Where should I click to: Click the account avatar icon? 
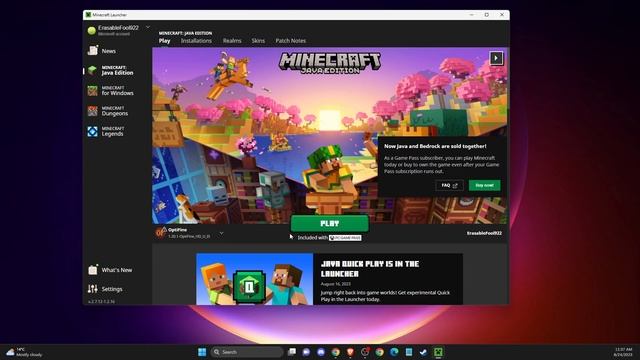pyautogui.click(x=92, y=30)
